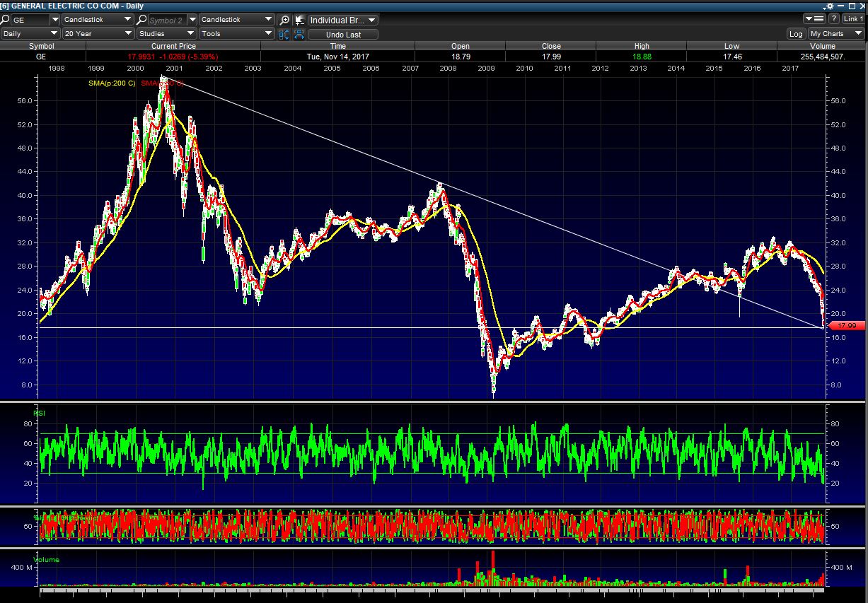Click the Symbol 2 search magnifier icon
Image resolution: width=868 pixels, height=603 pixels.
142,20
